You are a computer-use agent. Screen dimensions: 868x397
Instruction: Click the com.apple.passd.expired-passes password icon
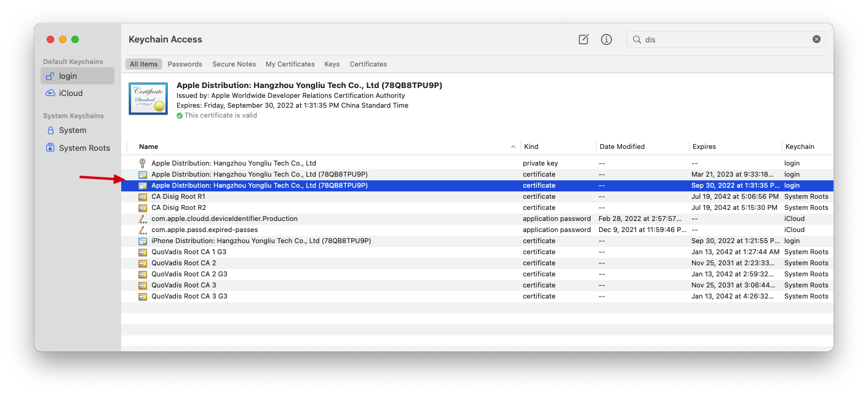click(x=143, y=230)
